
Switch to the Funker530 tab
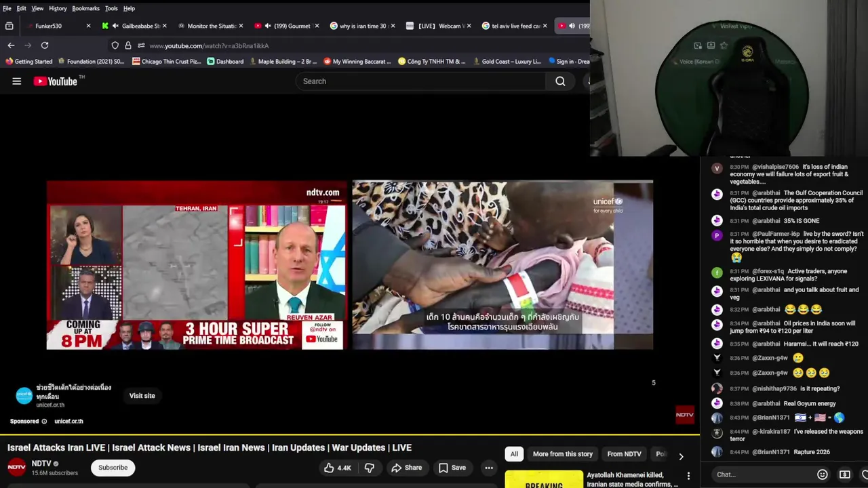pyautogui.click(x=57, y=26)
